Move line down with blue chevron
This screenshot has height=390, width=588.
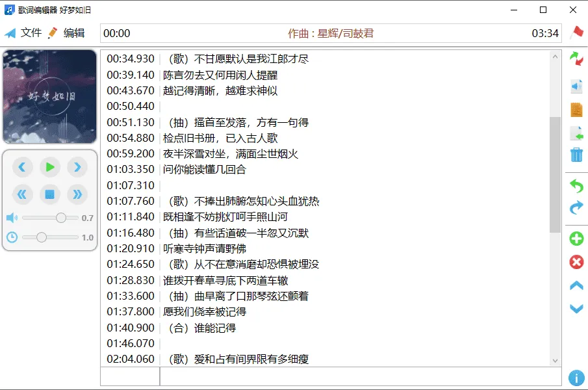point(576,309)
